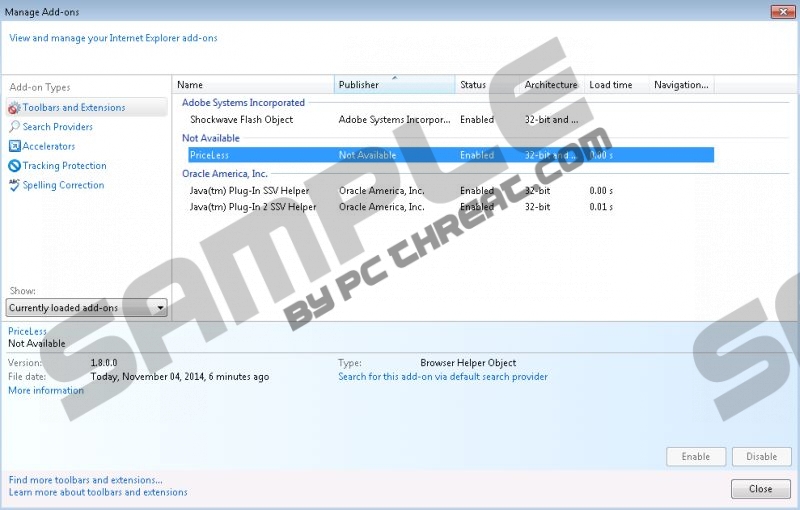Screen dimensions: 800x510
Task: Click the Status column header
Action: (487, 85)
